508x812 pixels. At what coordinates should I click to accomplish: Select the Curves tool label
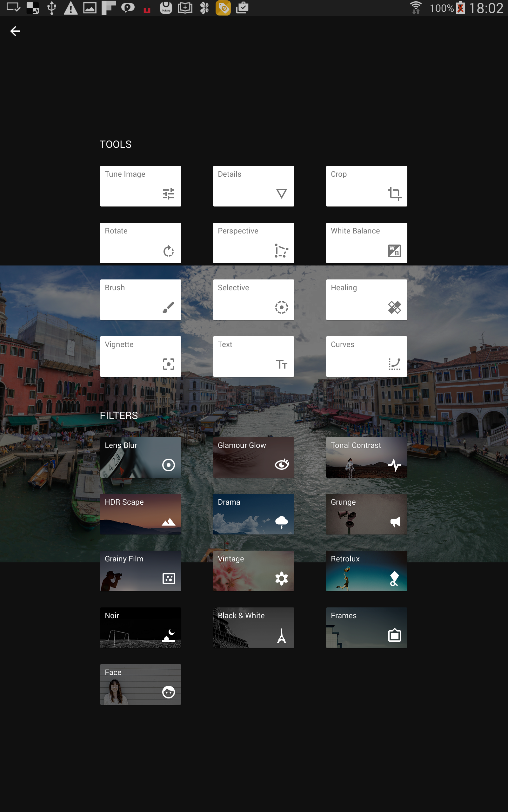click(342, 344)
